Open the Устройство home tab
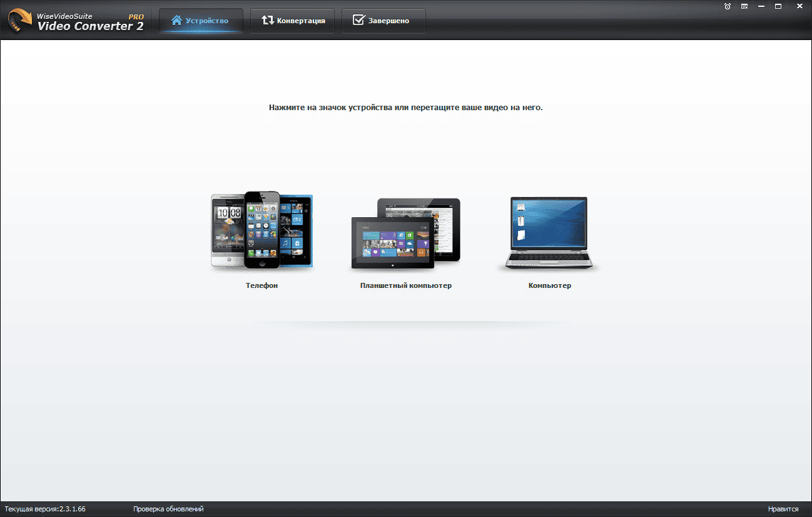The height and width of the screenshot is (517, 812). pyautogui.click(x=201, y=21)
